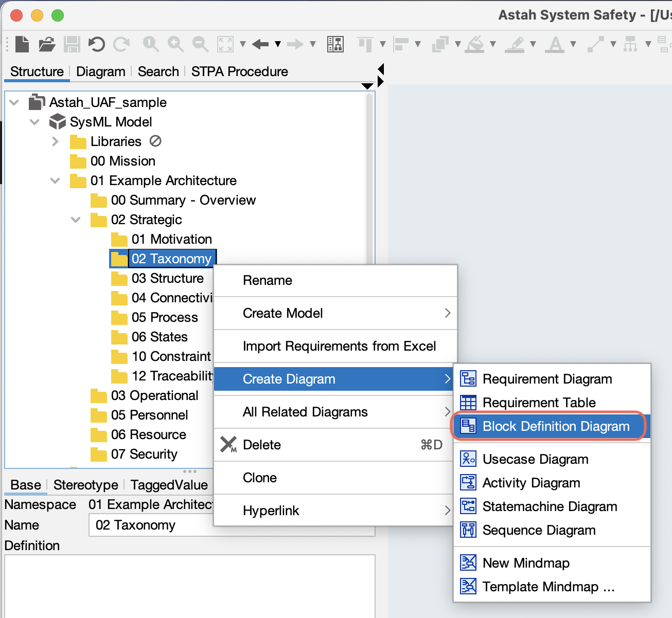This screenshot has width=672, height=618.
Task: Collapse the 02 Strategic folder
Action: [x=76, y=220]
